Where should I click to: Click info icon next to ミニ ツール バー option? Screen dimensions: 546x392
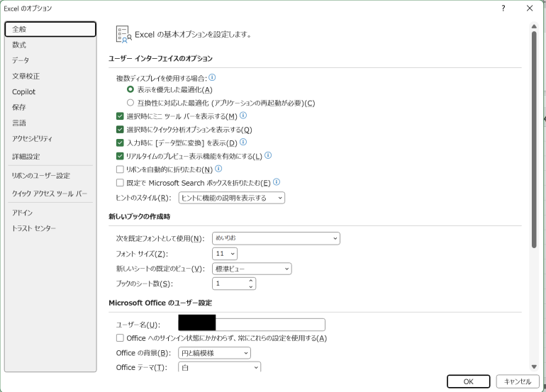[x=243, y=116]
